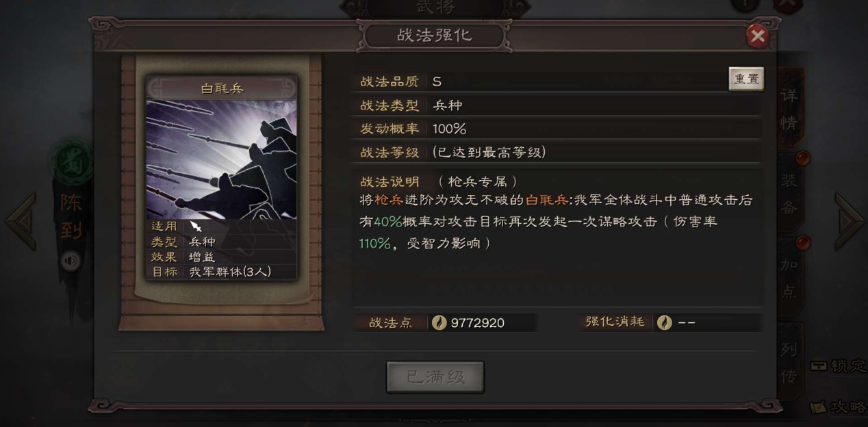This screenshot has height=427, width=868.
Task: Click the spear troop type icon
Action: coord(196,227)
